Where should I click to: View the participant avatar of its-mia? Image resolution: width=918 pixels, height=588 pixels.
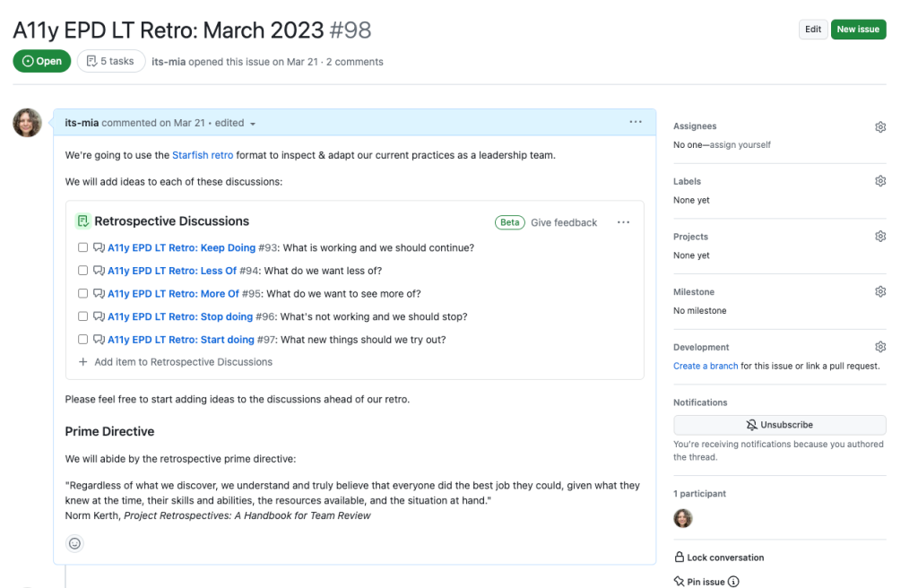682,518
